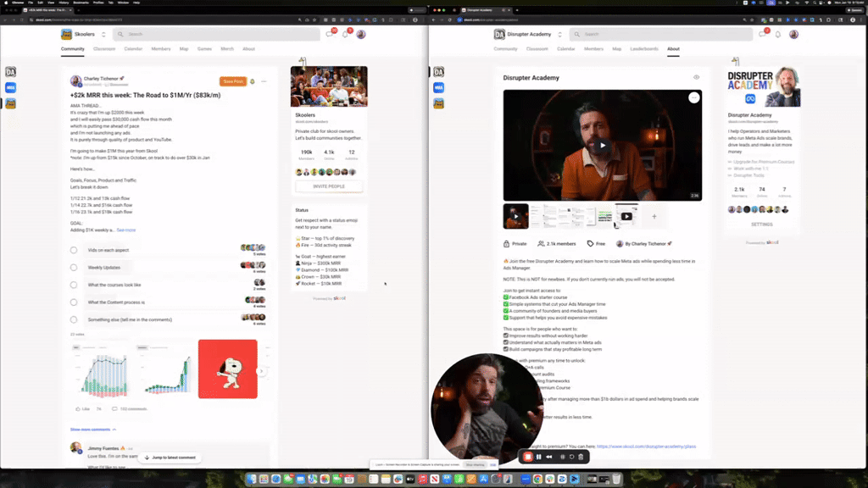Select Skoolers group icon in left window sidebar
Viewport: 868px width, 488px height.
pyautogui.click(x=10, y=103)
